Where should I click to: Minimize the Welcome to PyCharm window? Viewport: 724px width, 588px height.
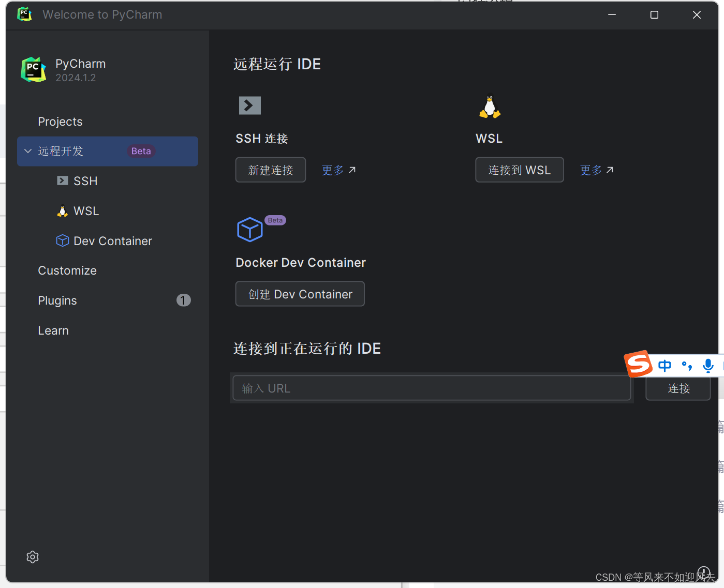(x=612, y=14)
